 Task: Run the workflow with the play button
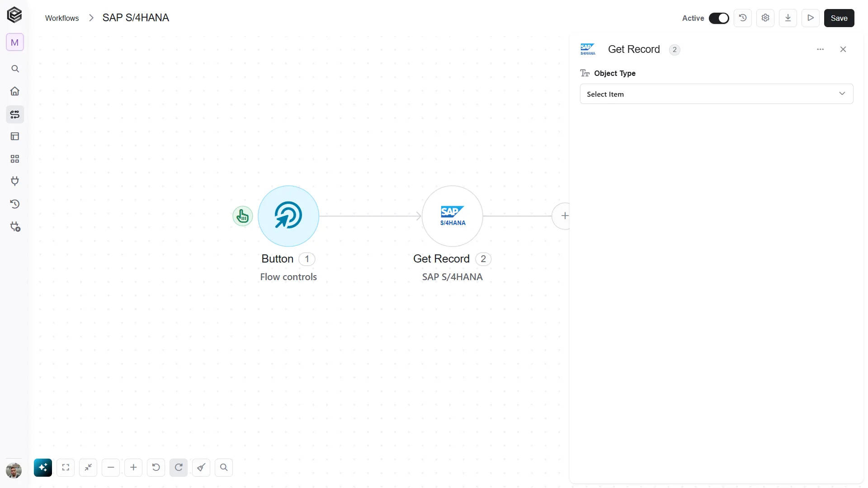[x=811, y=18]
